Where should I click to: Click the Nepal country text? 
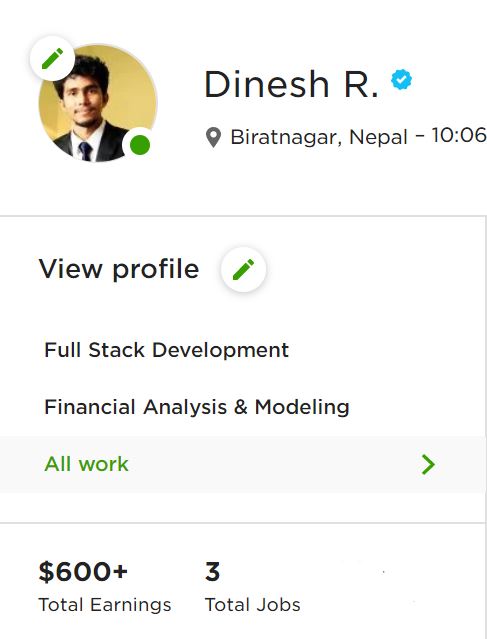(379, 137)
